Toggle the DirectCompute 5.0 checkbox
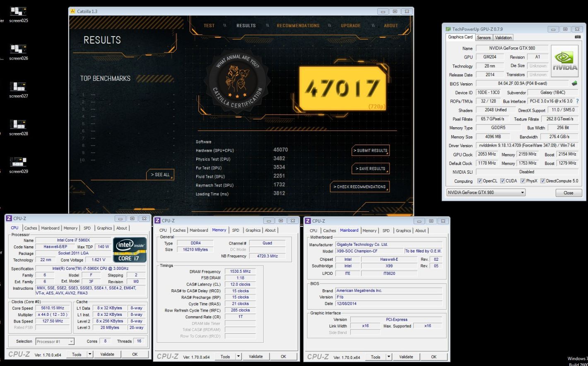The width and height of the screenshot is (588, 366). 542,181
